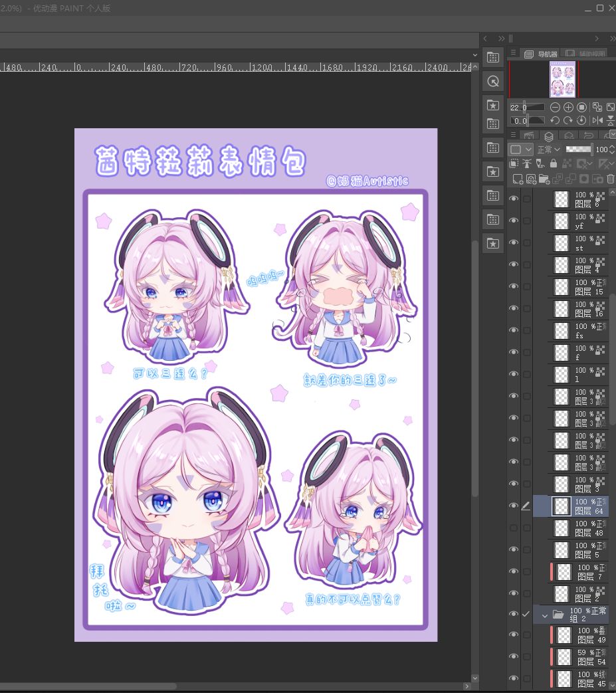The width and height of the screenshot is (616, 693).
Task: Zoom in using the navigator plus icon
Action: click(568, 107)
